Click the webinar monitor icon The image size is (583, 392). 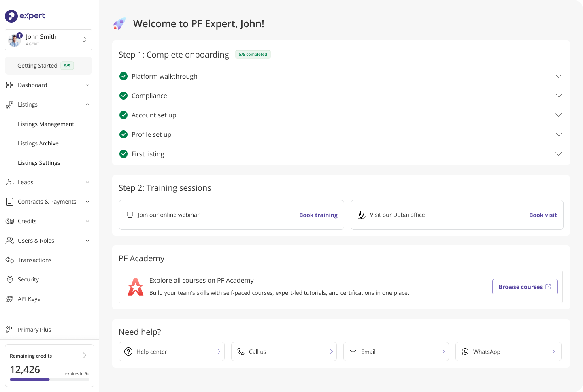pyautogui.click(x=130, y=215)
